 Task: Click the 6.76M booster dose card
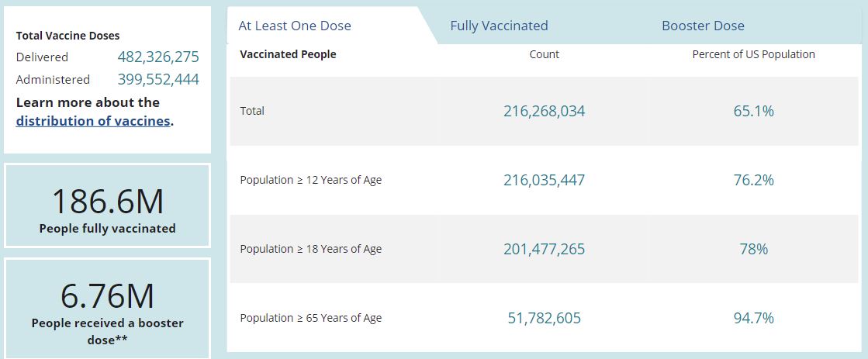[x=107, y=308]
